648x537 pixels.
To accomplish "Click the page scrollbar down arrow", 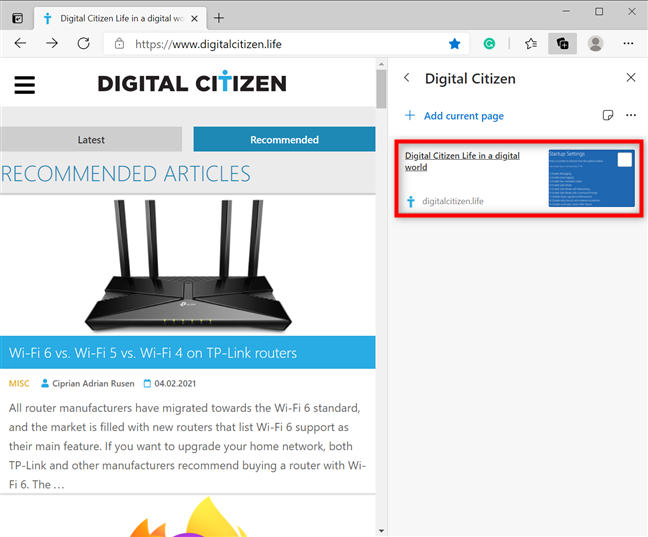I will 381,530.
